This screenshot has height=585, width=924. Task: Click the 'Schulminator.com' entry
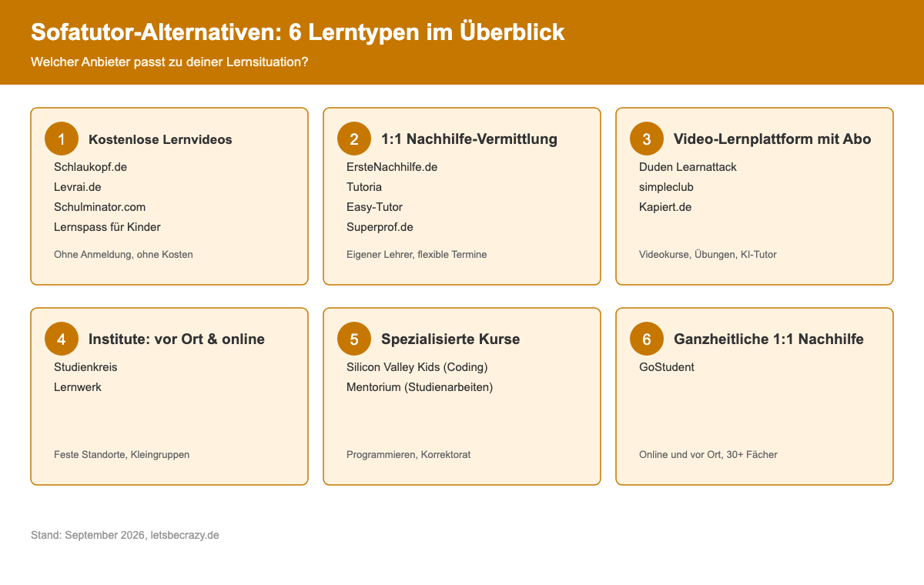pos(99,207)
